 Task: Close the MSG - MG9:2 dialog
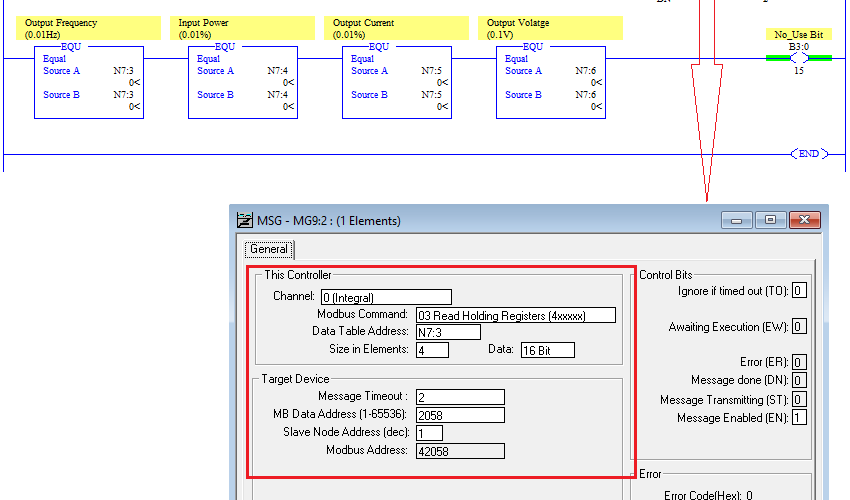(x=804, y=220)
